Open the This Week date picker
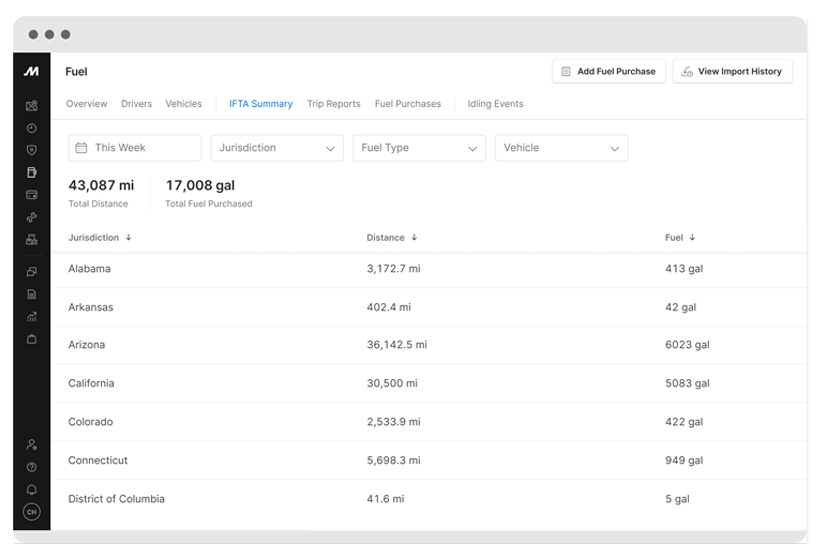This screenshot has height=557, width=818. (135, 148)
